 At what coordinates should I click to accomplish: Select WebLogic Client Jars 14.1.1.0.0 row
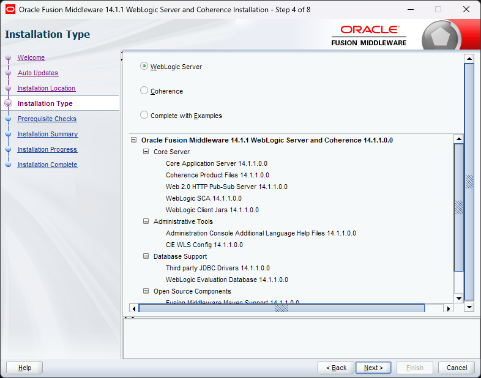pyautogui.click(x=212, y=210)
